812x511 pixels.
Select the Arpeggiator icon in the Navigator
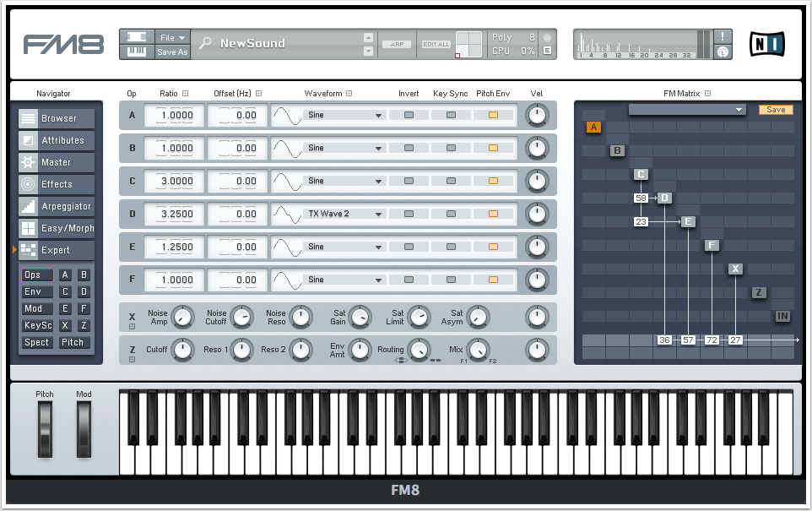click(x=28, y=206)
